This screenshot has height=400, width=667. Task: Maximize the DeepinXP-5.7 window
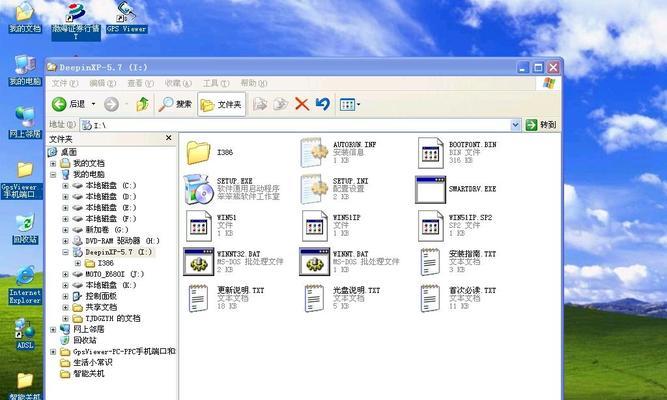click(538, 67)
